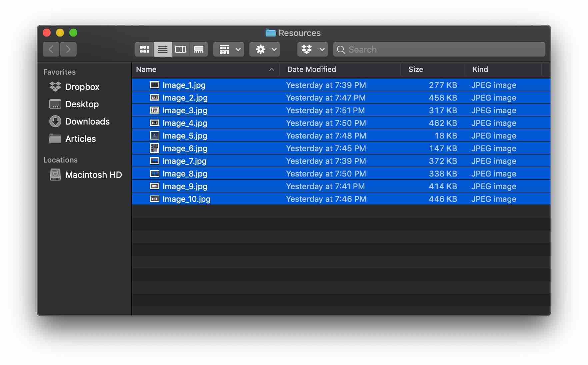Go forward with the right arrow button

(68, 49)
